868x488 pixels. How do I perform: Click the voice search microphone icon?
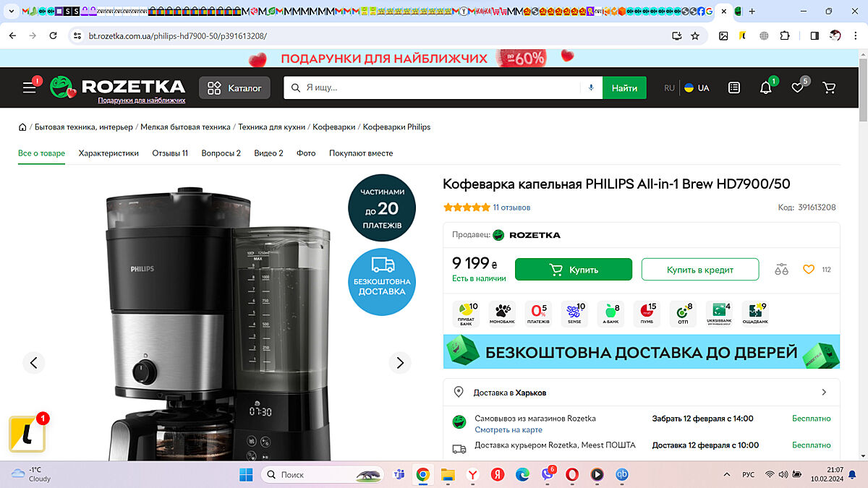point(591,88)
